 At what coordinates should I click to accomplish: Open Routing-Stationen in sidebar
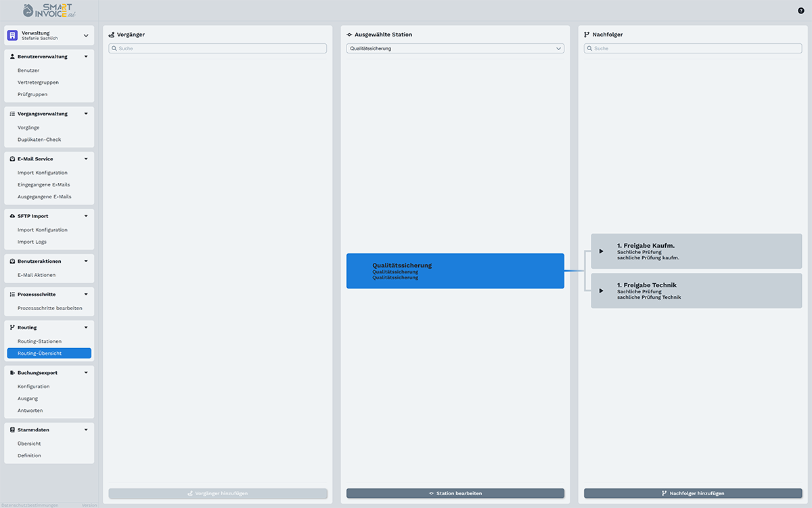39,341
